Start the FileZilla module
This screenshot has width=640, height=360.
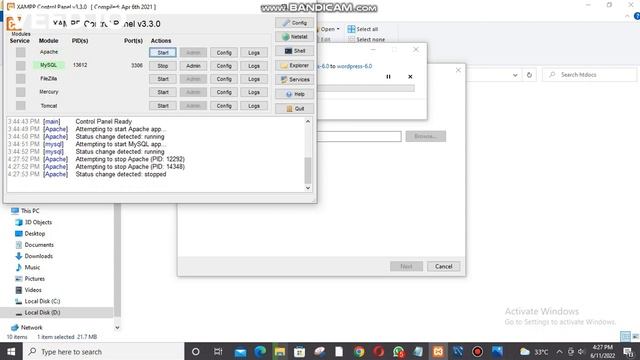point(163,79)
